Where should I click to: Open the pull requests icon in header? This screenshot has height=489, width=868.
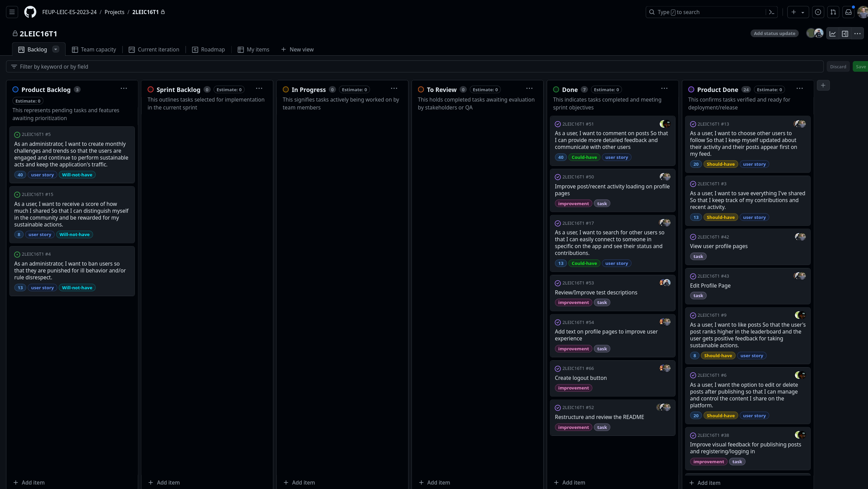(x=833, y=12)
